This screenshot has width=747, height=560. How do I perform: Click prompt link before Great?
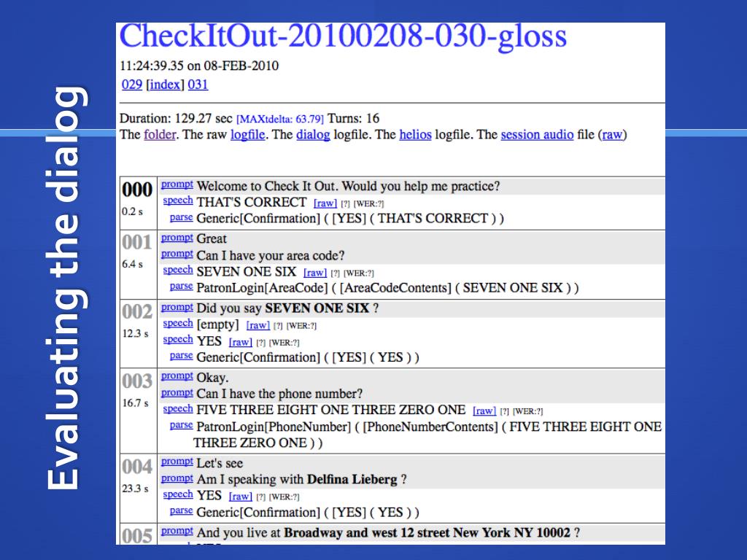tap(177, 238)
